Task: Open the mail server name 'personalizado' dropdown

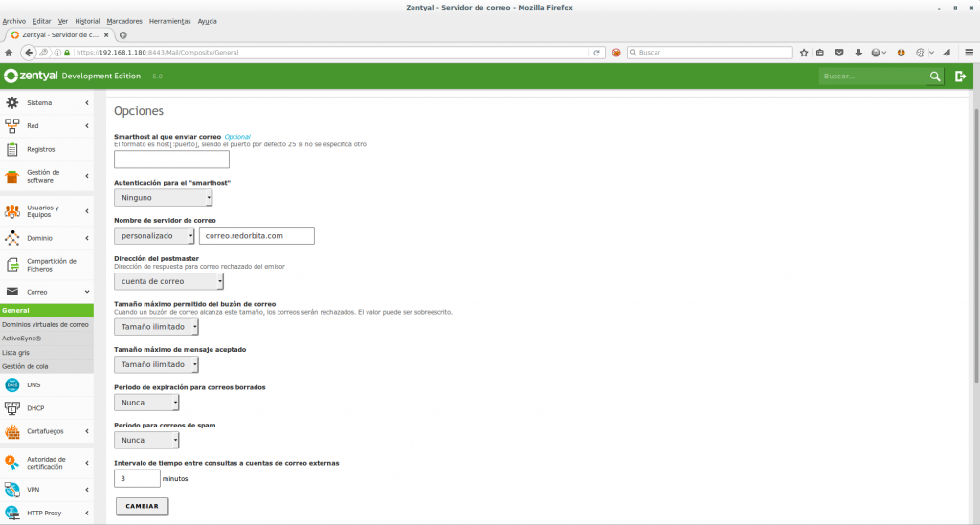Action: pos(154,236)
